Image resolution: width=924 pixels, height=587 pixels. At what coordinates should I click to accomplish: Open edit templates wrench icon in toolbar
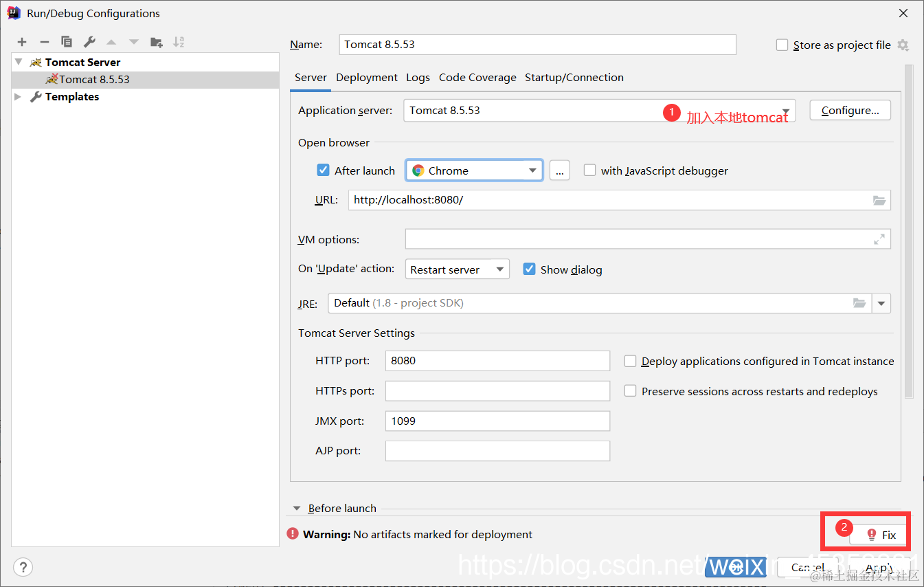tap(89, 42)
